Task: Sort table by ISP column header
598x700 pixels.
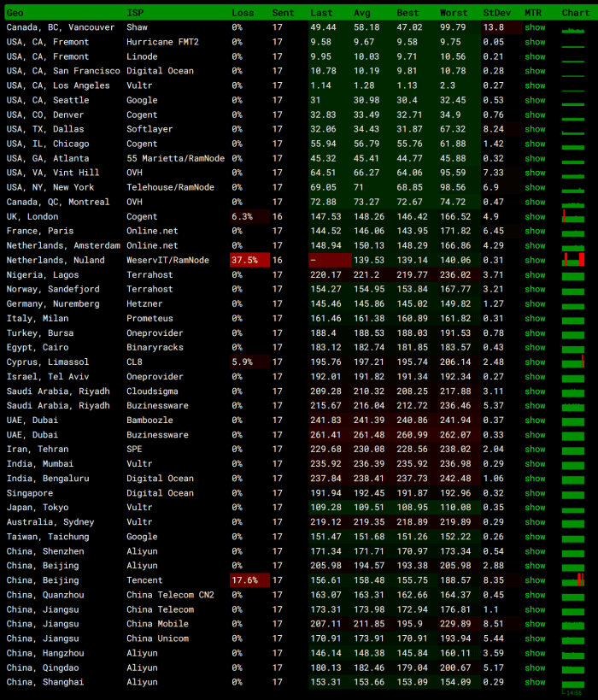Action: (x=135, y=13)
